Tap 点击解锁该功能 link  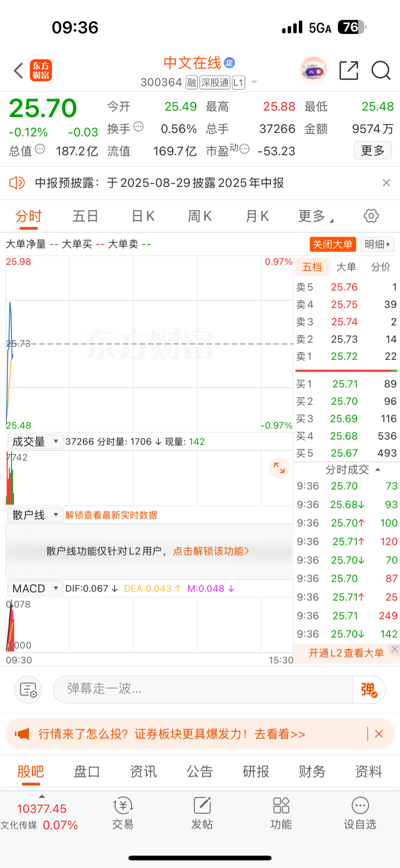[x=211, y=551]
